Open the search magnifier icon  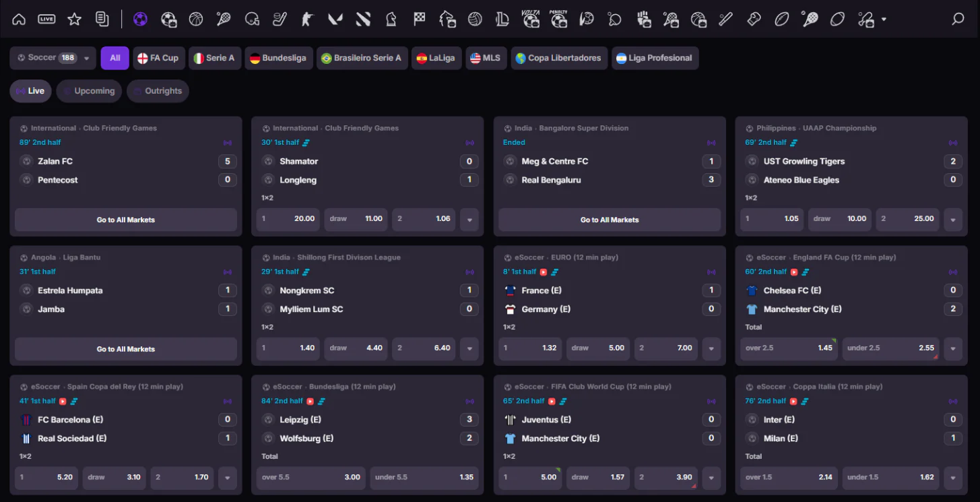click(958, 20)
